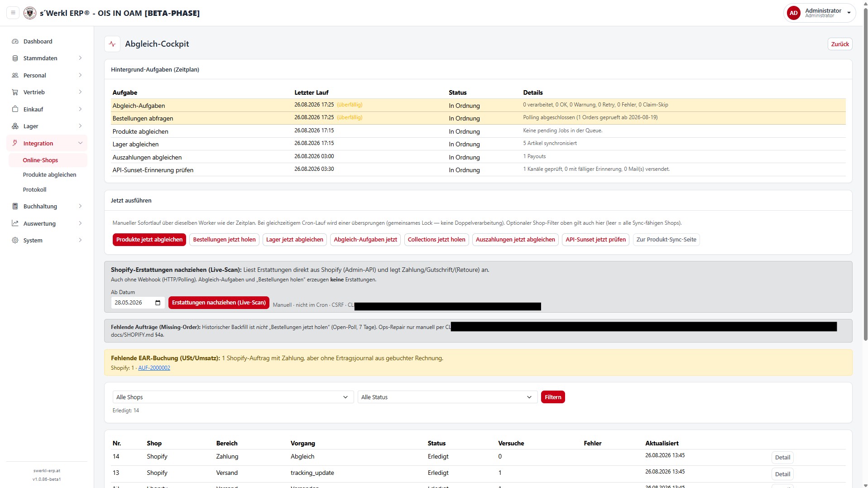
Task: Expand the Stammdaten submenu chevron
Action: [x=80, y=58]
